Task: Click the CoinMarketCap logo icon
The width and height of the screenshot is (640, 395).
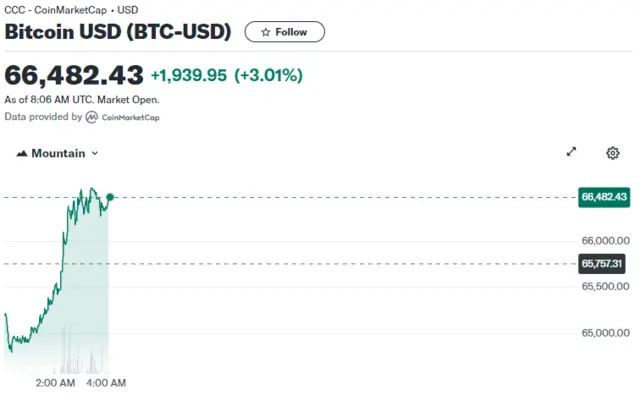Action: pyautogui.click(x=91, y=117)
